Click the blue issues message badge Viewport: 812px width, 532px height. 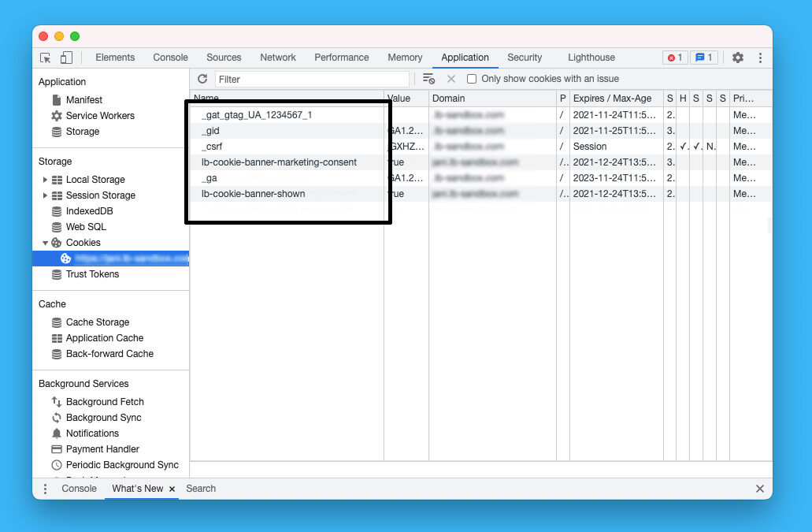(x=704, y=58)
